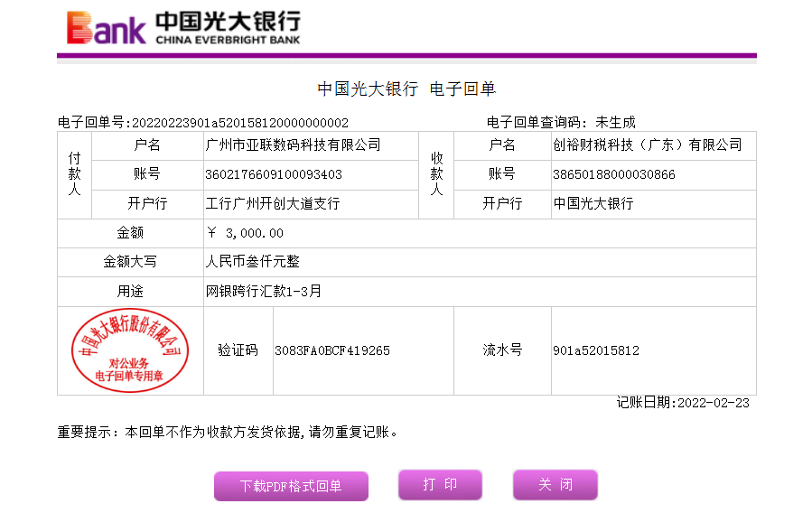Select payer account 3602176609100093403

coord(274,174)
